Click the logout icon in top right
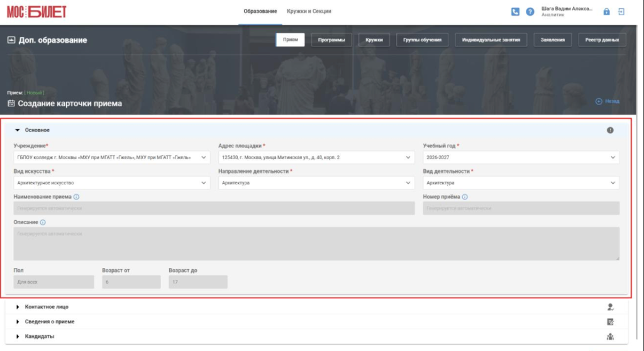The height and width of the screenshot is (351, 644). pyautogui.click(x=621, y=12)
